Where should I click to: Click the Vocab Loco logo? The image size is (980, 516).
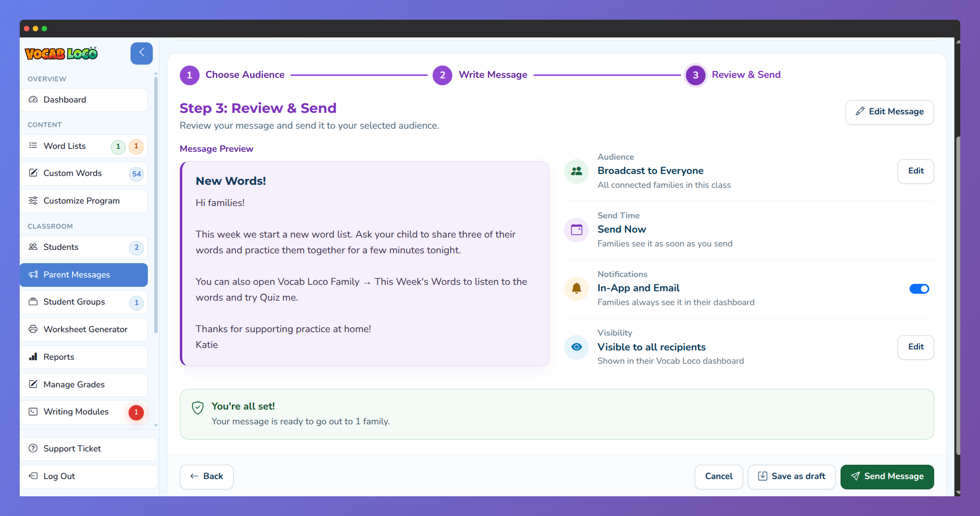pos(61,53)
